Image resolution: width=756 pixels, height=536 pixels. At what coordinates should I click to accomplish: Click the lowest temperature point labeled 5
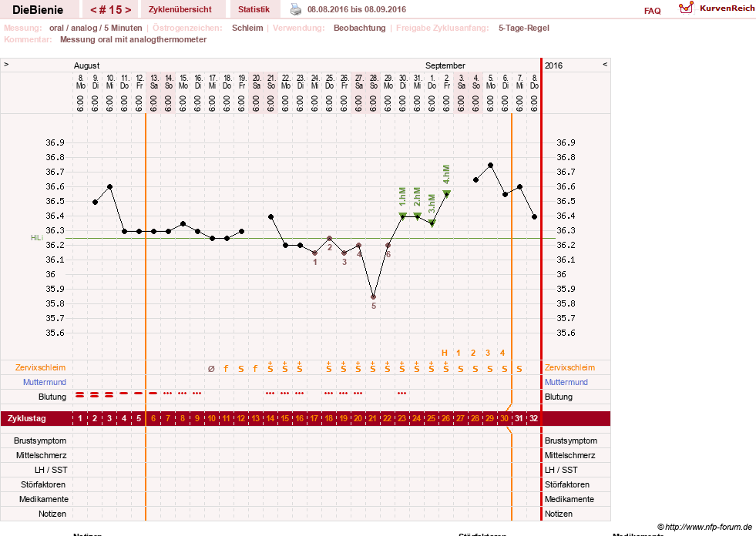point(373,297)
